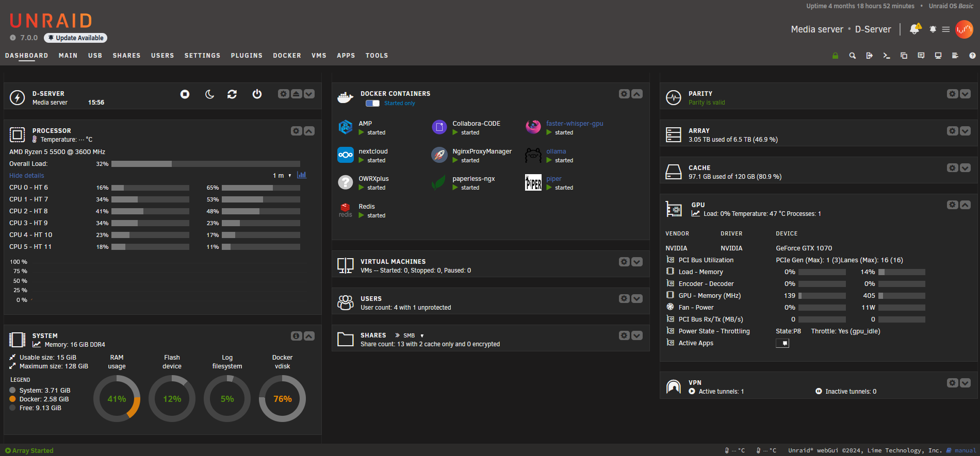Click the Docker vdisk 76% gauge

[x=282, y=399]
